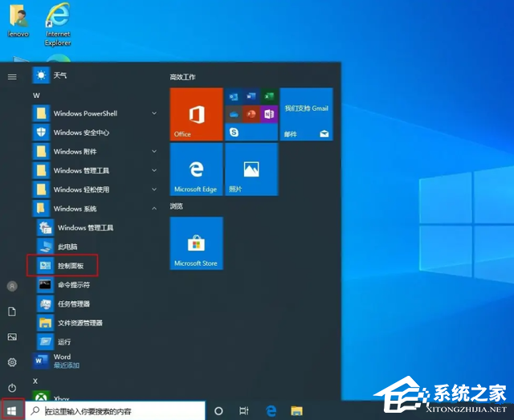Open File Explorer from the taskbar
This screenshot has height=420, width=514.
point(296,411)
